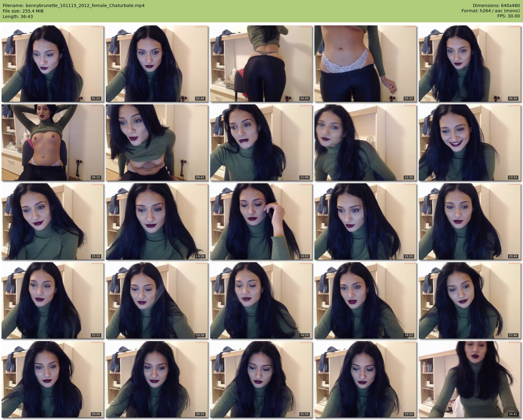Select the thumbnail stamped 09:43

pos(157,143)
